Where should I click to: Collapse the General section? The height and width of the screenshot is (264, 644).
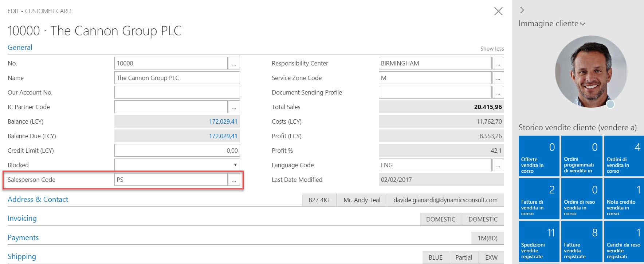tap(20, 47)
